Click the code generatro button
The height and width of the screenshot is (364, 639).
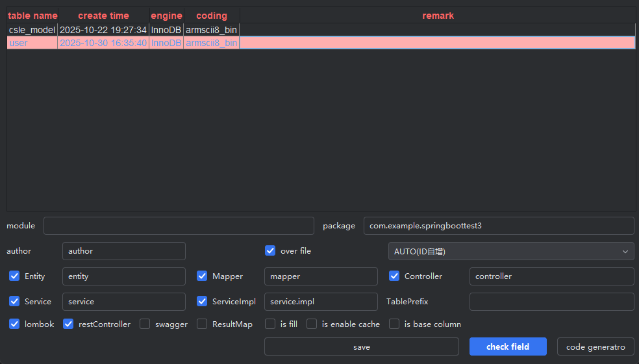click(x=595, y=346)
